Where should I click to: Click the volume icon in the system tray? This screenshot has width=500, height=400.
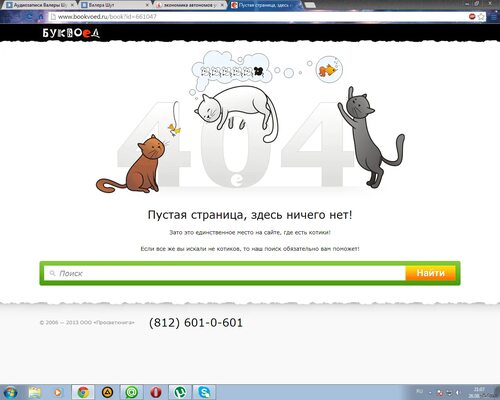(x=458, y=393)
